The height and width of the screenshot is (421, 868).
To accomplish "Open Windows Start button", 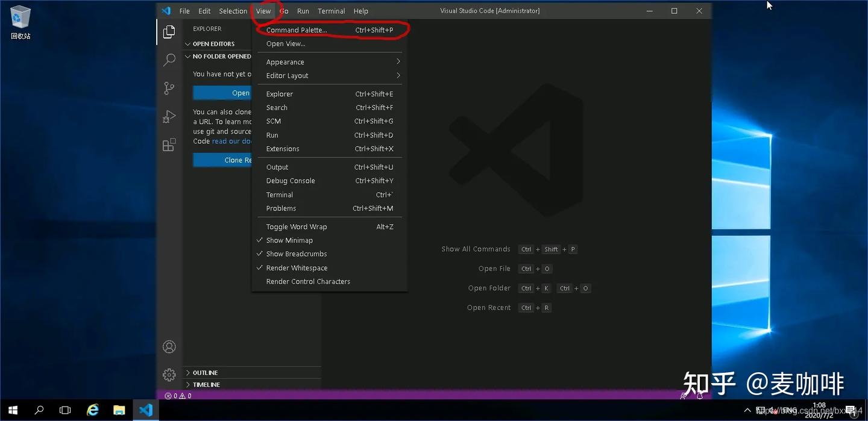I will click(13, 410).
